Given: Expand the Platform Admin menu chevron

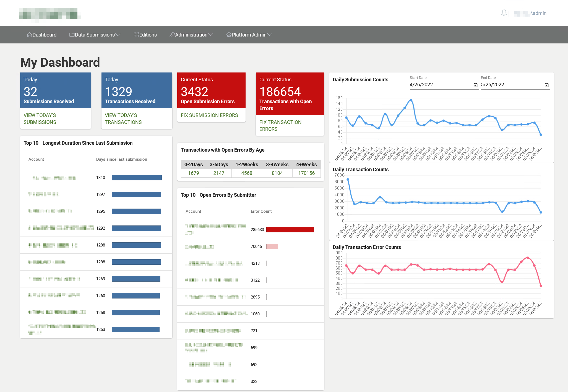Looking at the screenshot, I should pyautogui.click(x=270, y=35).
